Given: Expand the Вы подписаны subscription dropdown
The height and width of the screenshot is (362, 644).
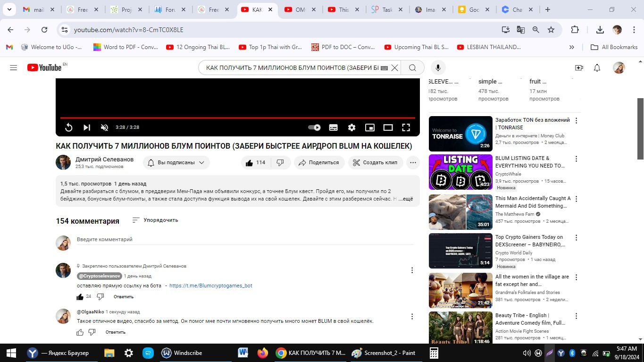Looking at the screenshot, I should click(x=176, y=162).
